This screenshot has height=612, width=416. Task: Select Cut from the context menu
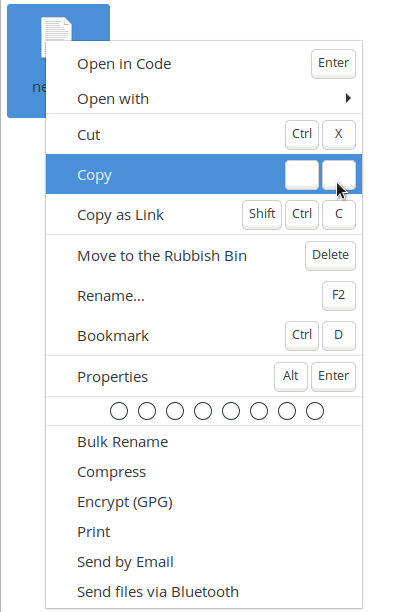[x=204, y=135]
